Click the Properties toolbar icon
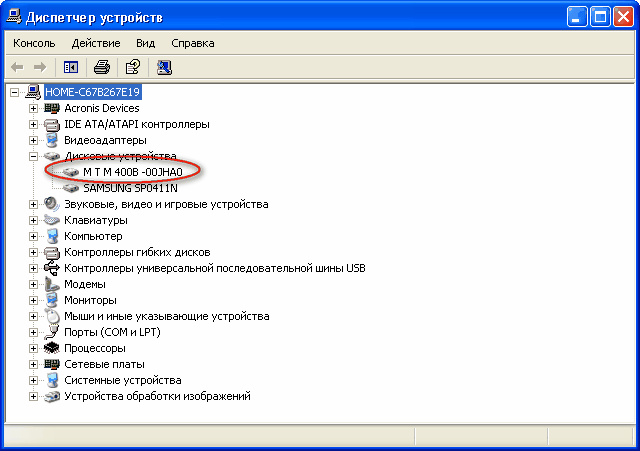640x451 pixels. pos(132,67)
